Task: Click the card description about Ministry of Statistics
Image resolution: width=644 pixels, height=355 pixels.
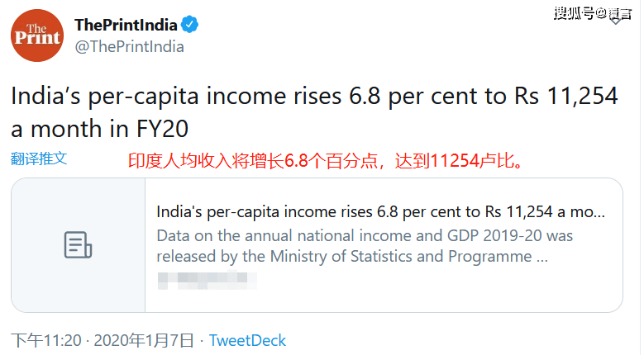Action: click(x=364, y=246)
